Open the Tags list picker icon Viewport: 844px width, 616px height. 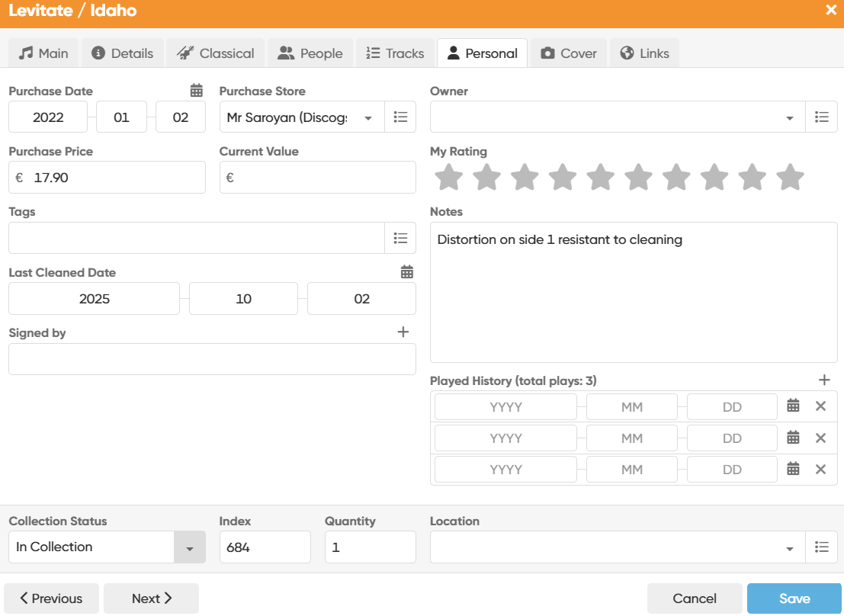(x=400, y=238)
